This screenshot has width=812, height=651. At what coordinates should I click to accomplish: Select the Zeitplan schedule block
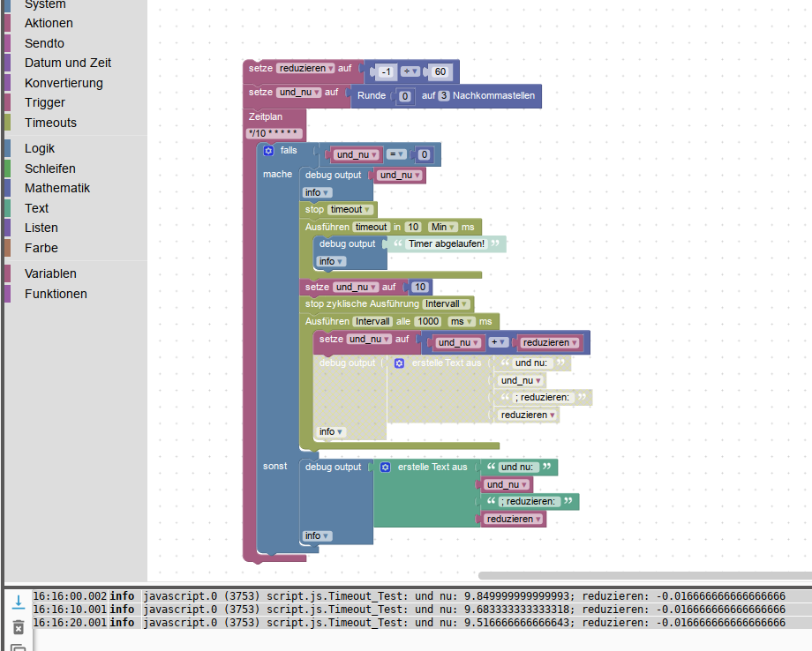(265, 117)
